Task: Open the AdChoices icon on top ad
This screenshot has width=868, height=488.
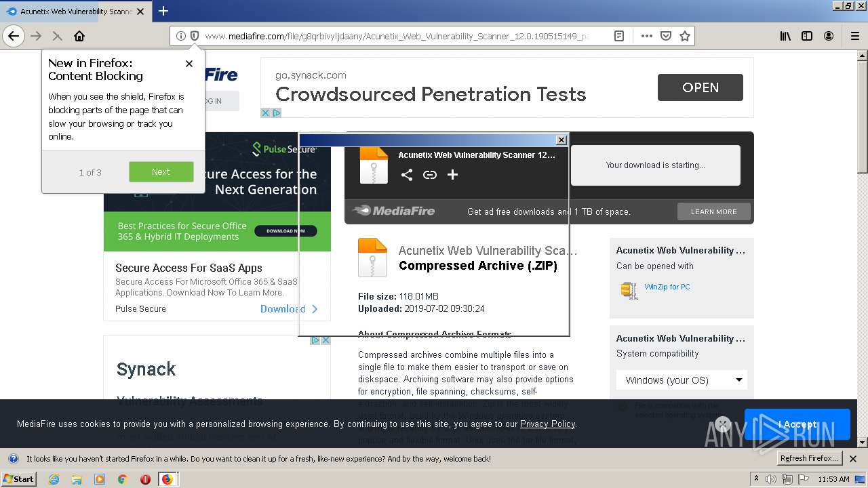Action: click(277, 113)
